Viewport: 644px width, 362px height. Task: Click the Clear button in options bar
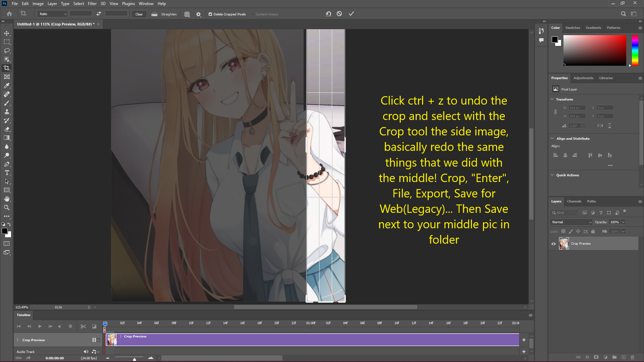click(139, 14)
